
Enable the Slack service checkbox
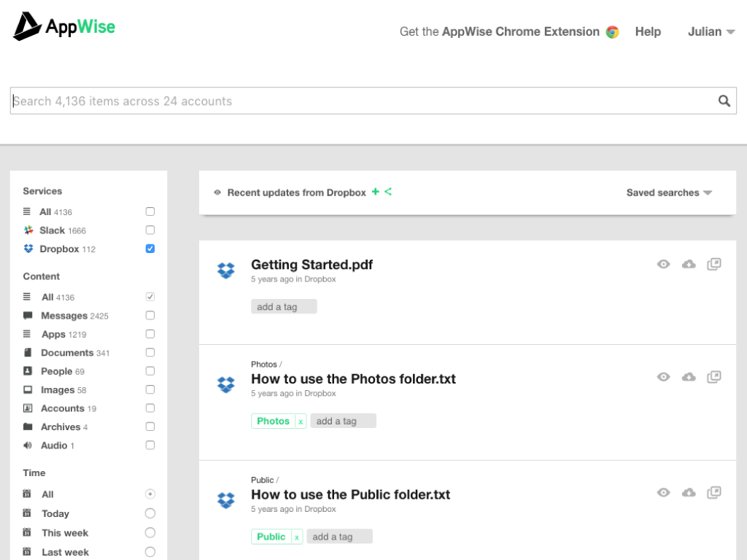tap(150, 230)
